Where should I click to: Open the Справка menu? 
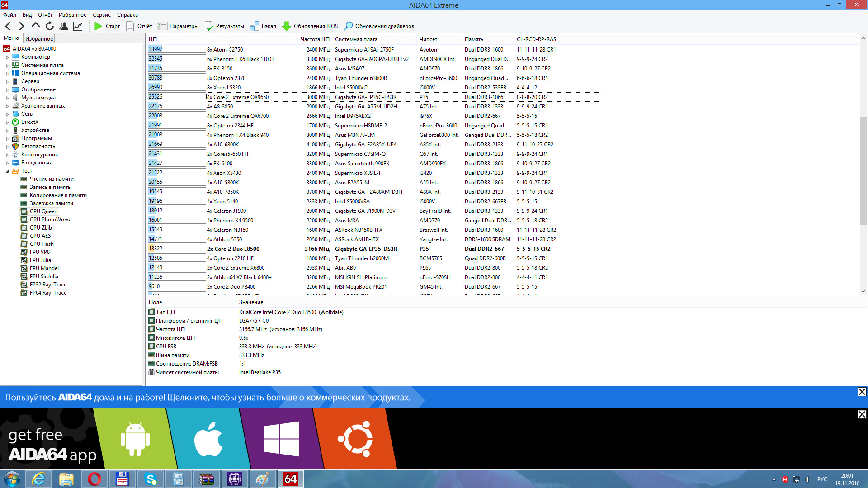(x=127, y=15)
